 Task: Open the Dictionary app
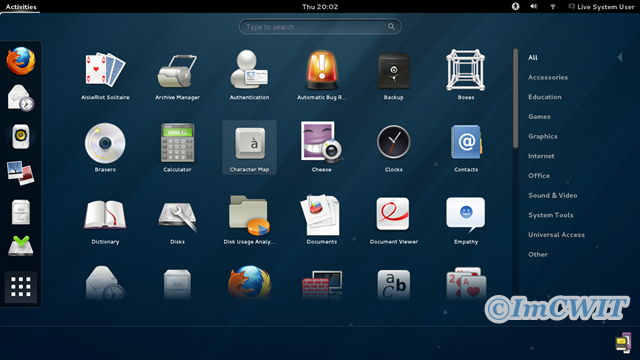pyautogui.click(x=105, y=220)
